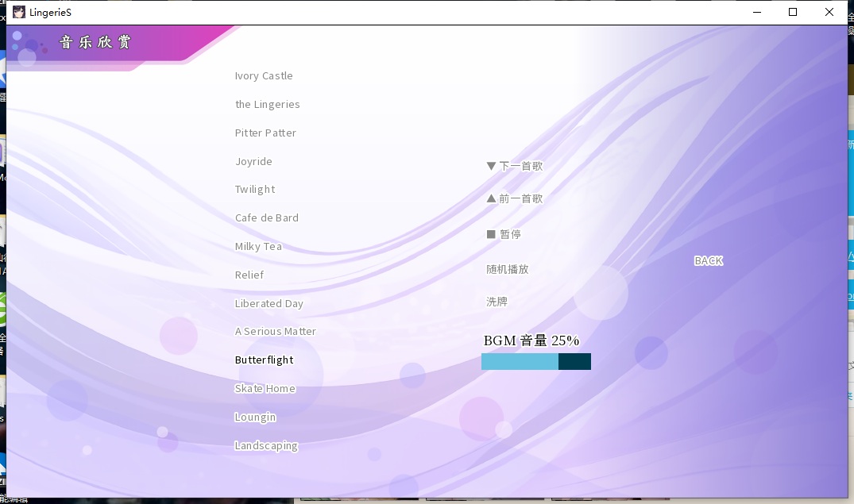
Task: Listen to Cafe de Bard
Action: tap(266, 217)
